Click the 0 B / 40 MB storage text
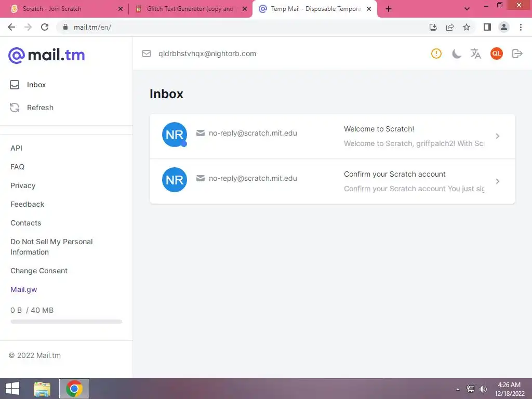The width and height of the screenshot is (532, 399). click(32, 310)
